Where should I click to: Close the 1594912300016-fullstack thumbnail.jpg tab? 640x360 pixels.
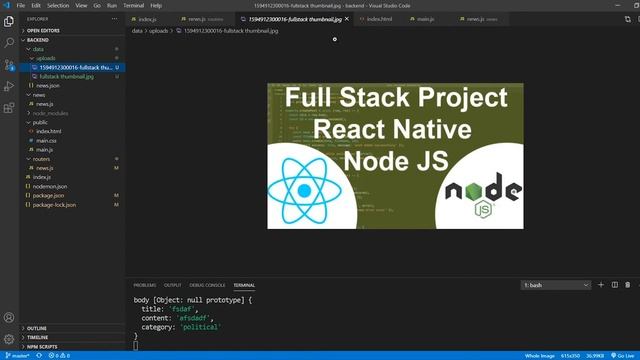click(x=347, y=19)
